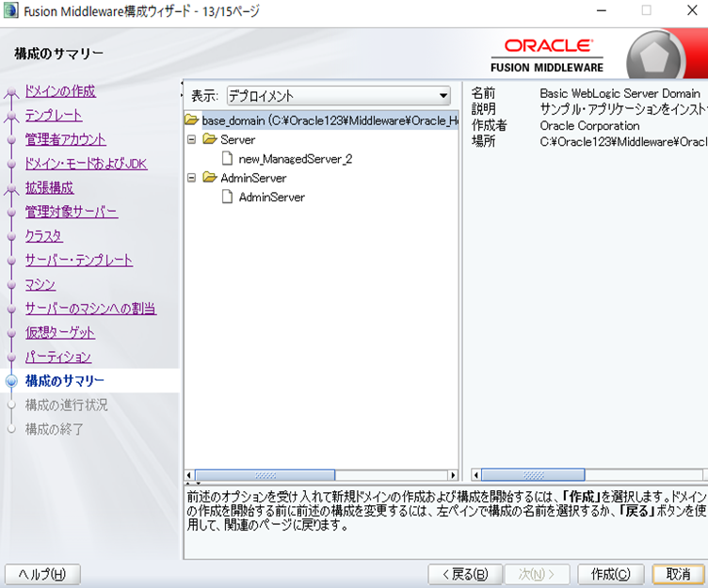Navigate to 仮想ターゲット step
The width and height of the screenshot is (708, 588).
coord(60,332)
